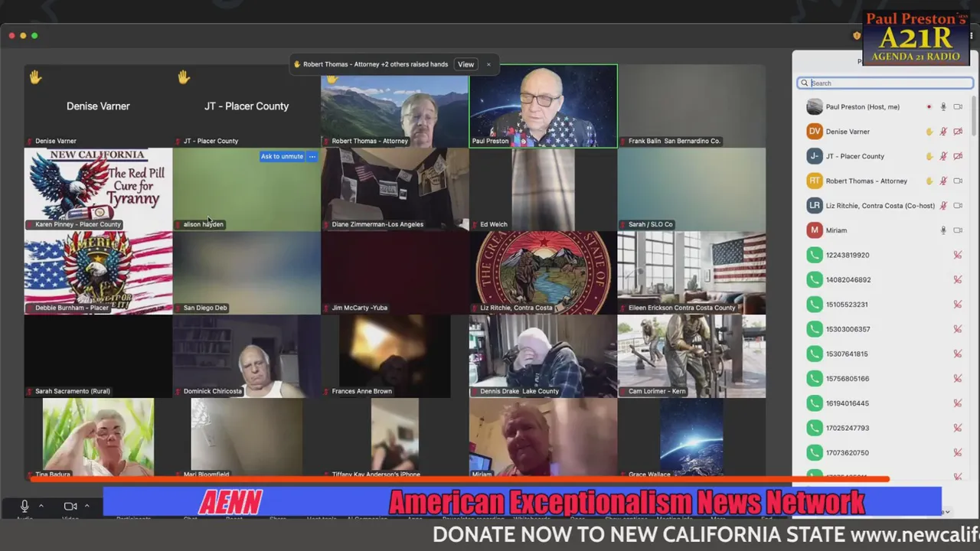Toggle JT - Placer County video-off icon
This screenshot has height=551, width=980.
[x=958, y=156]
